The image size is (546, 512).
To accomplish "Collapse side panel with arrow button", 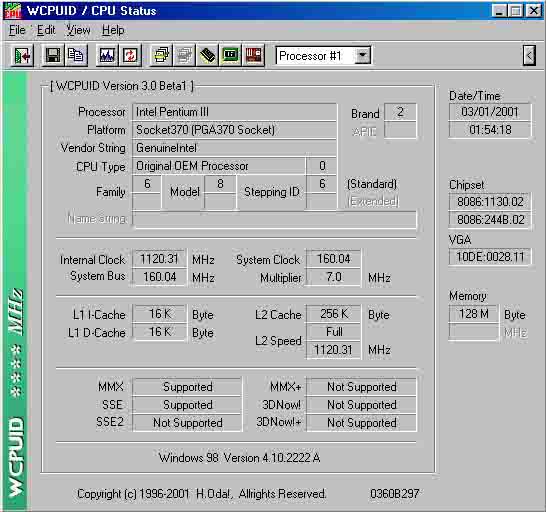I will (x=529, y=55).
